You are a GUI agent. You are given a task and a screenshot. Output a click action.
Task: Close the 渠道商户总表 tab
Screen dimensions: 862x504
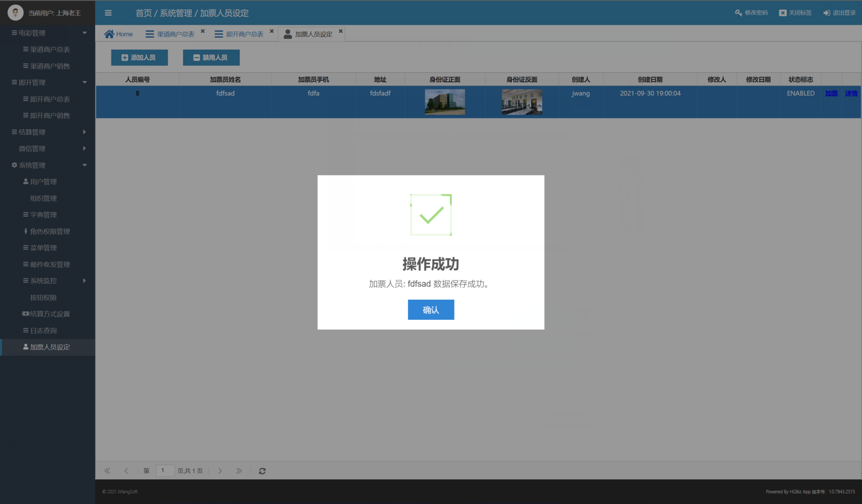tap(203, 31)
